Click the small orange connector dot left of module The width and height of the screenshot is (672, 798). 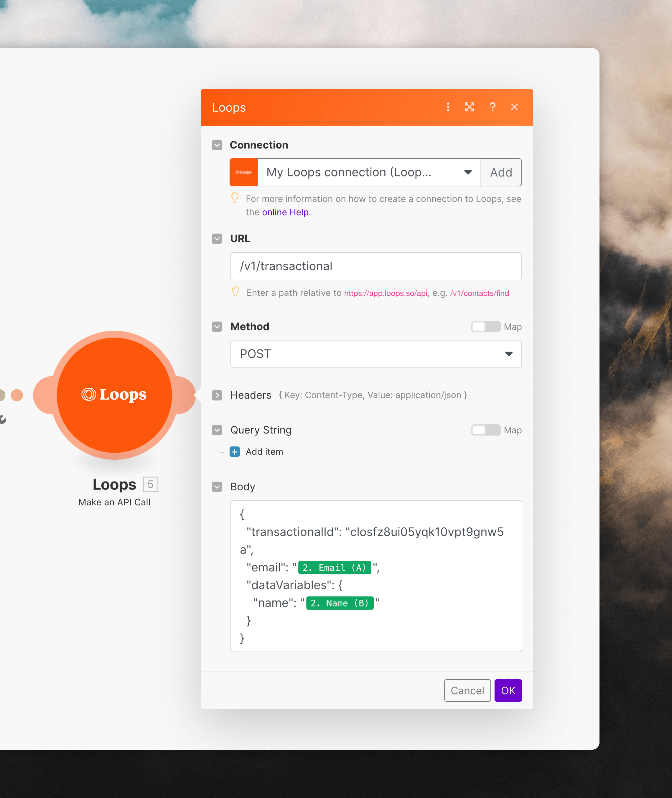point(17,395)
